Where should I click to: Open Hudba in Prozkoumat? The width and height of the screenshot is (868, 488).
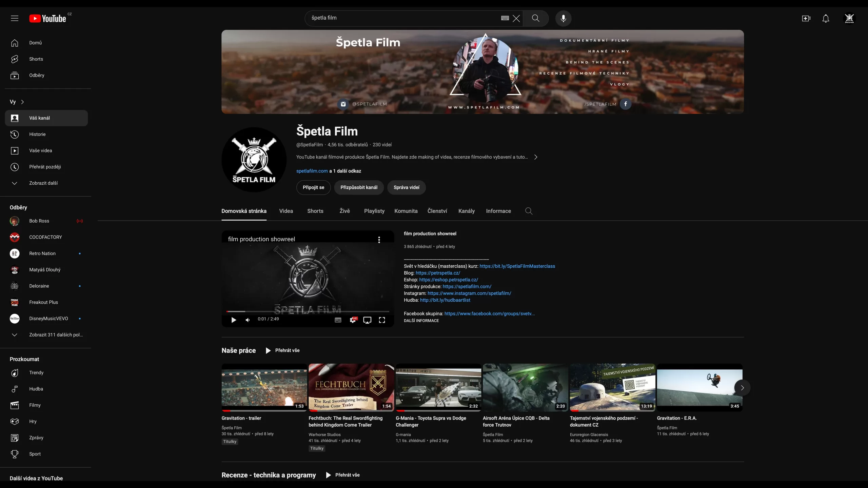[46, 389]
